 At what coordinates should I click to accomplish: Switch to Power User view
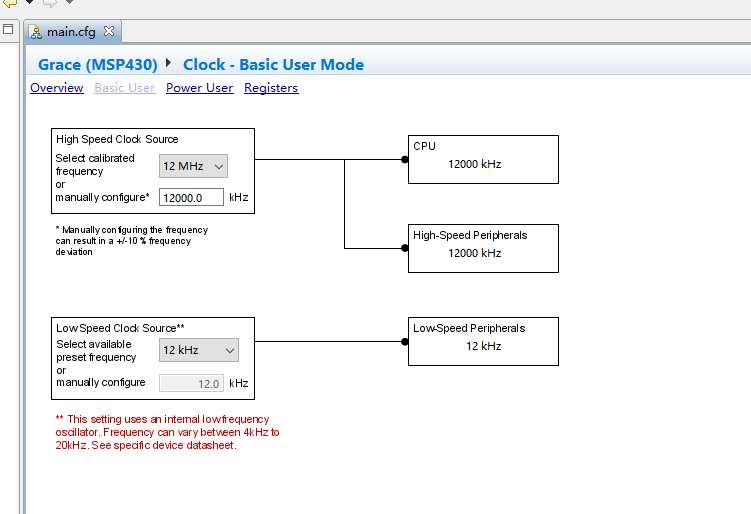coord(200,88)
